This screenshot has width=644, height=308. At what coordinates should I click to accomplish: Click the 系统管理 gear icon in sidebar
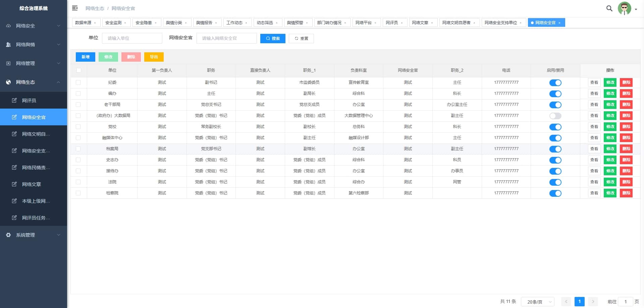[x=8, y=235]
